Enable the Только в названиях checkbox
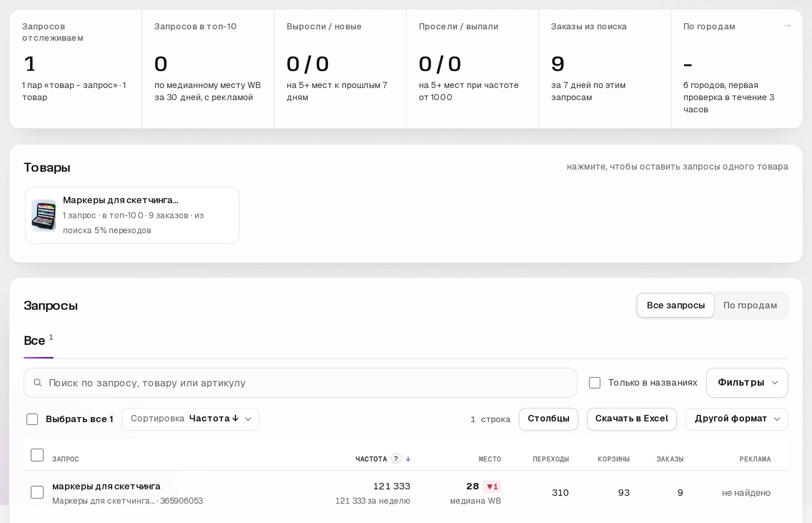812x523 pixels. tap(595, 383)
